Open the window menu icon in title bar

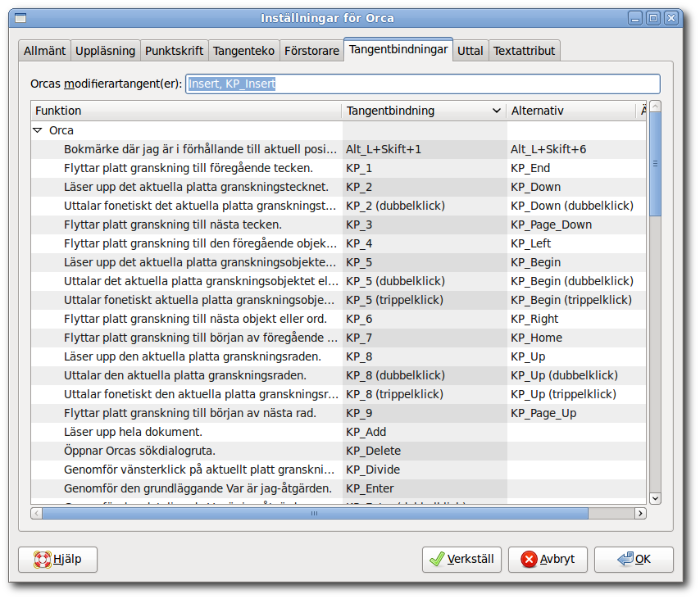click(20, 18)
